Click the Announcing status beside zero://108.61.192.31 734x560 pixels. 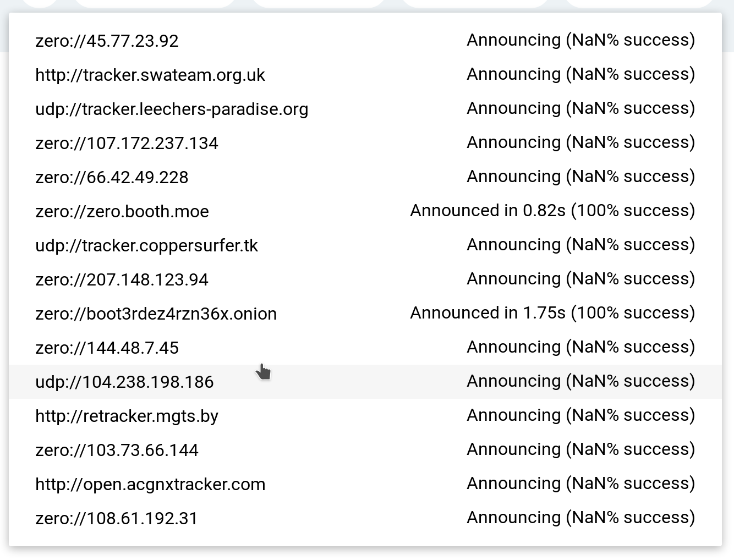[580, 518]
